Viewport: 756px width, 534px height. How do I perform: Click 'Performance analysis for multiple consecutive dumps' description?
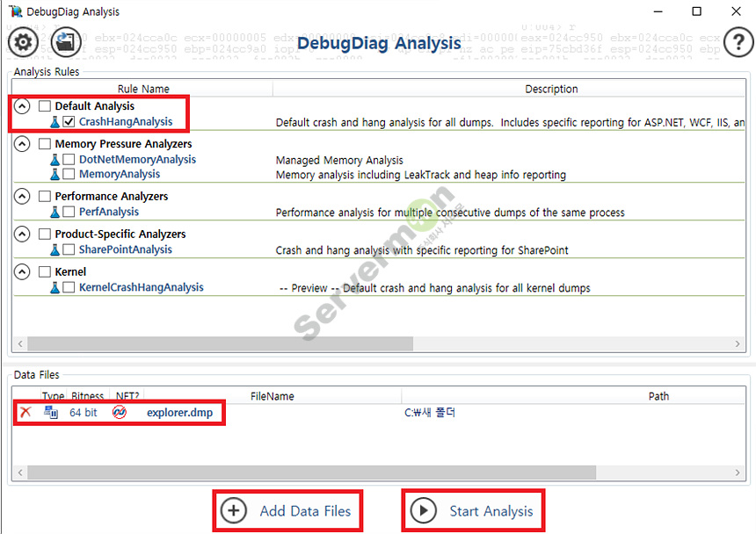450,213
